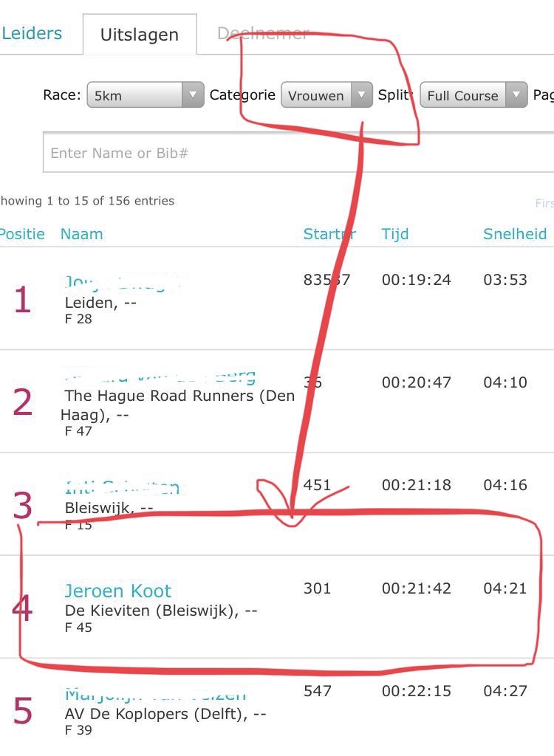Sort results by Naam column

[81, 234]
